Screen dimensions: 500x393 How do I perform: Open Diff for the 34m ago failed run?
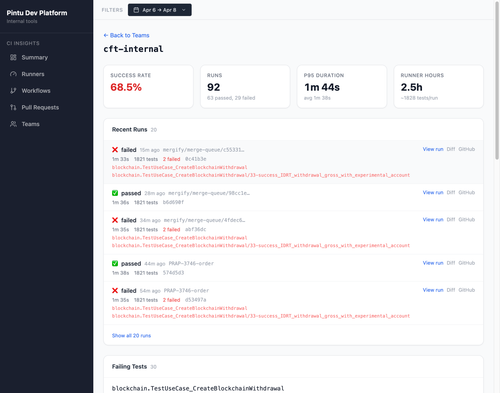click(451, 219)
